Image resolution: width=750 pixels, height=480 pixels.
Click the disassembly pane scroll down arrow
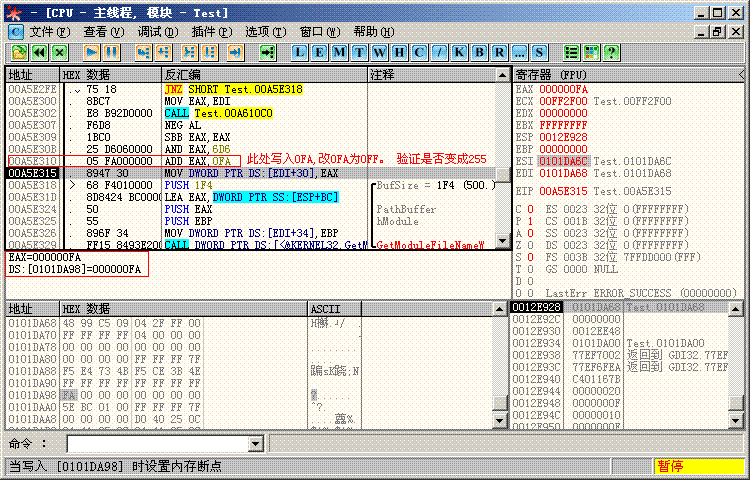click(502, 240)
